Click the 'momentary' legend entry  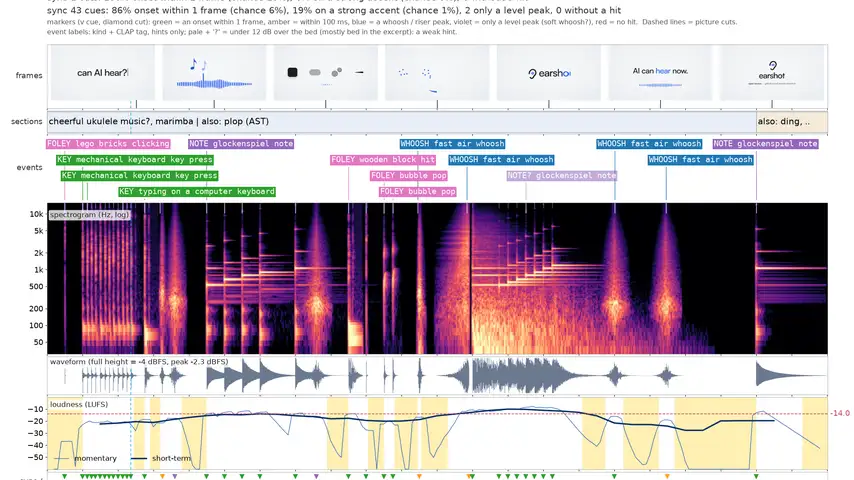point(86,458)
